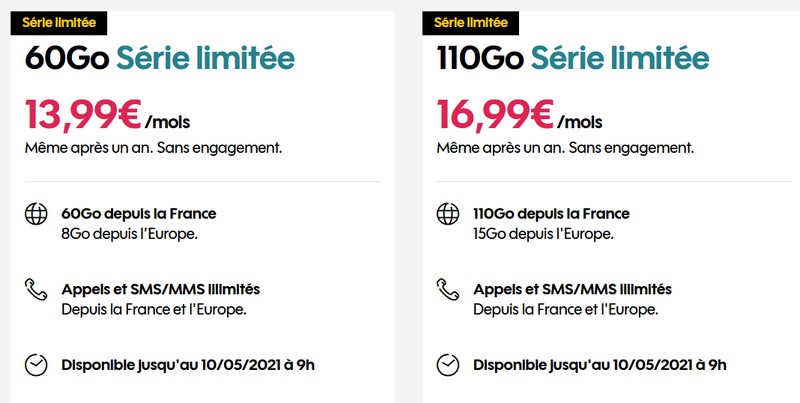Click 8Go depuis l'Europe text
800x403 pixels.
tap(127, 234)
